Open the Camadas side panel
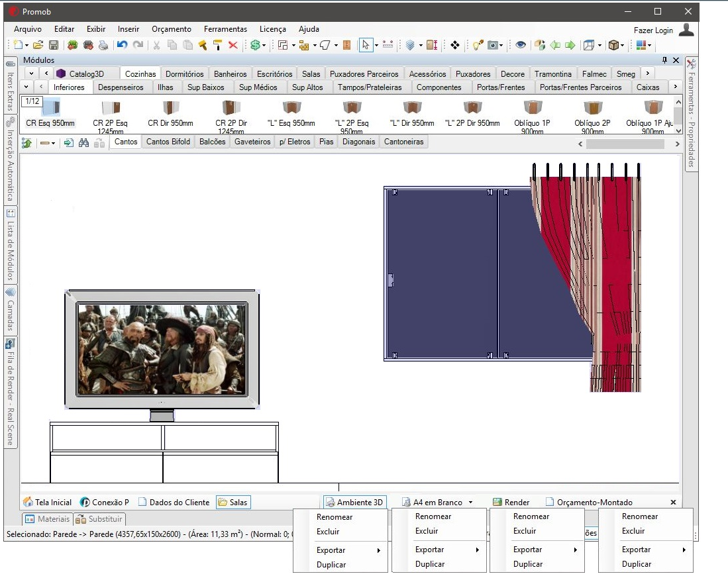 (x=10, y=309)
